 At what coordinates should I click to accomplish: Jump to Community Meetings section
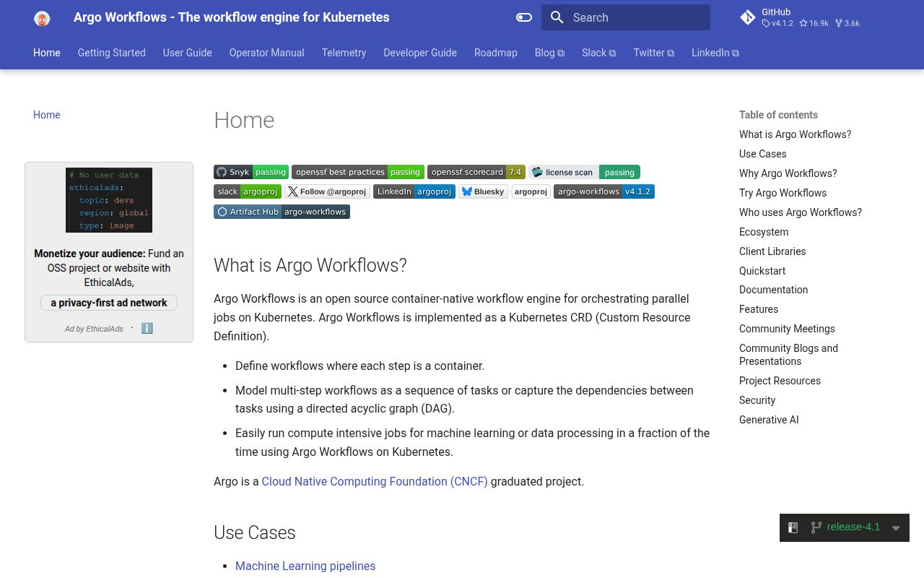coord(787,329)
